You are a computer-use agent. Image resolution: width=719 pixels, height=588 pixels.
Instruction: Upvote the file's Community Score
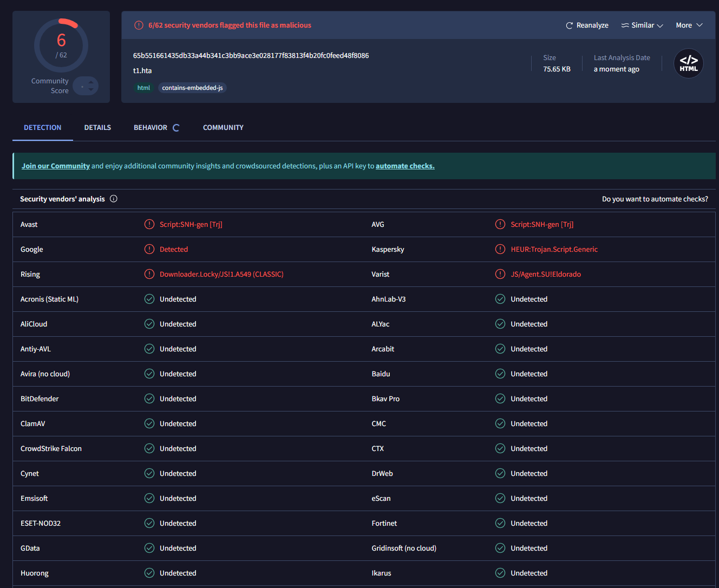(x=91, y=82)
